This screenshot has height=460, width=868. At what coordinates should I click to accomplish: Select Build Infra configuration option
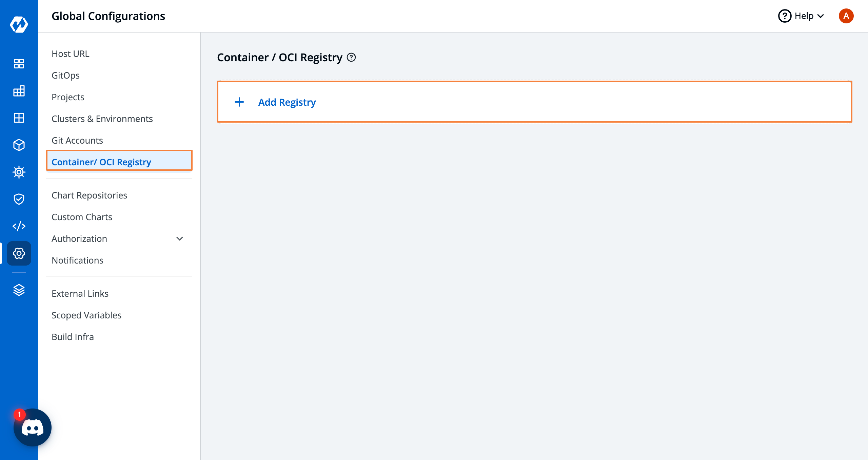[x=74, y=337]
